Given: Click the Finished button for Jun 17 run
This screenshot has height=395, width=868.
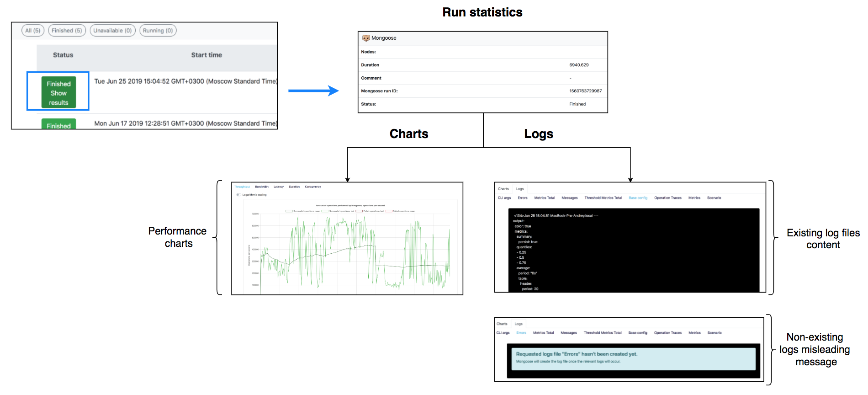Looking at the screenshot, I should (58, 124).
